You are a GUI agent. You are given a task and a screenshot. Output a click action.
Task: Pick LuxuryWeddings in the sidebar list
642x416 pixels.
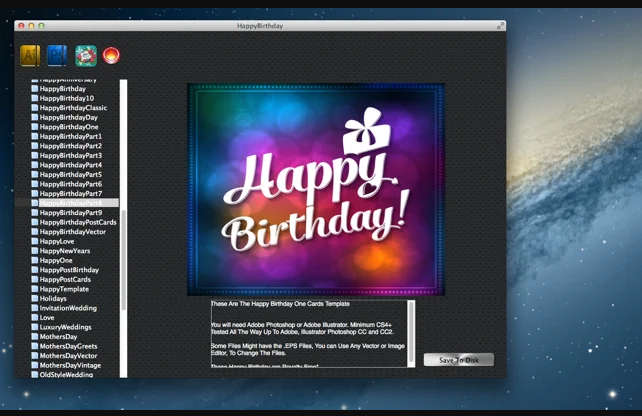click(x=66, y=327)
